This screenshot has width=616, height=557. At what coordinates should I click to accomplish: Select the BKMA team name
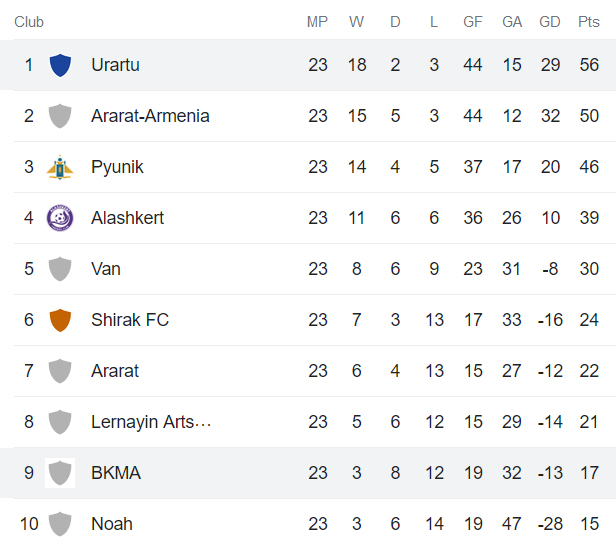point(116,473)
